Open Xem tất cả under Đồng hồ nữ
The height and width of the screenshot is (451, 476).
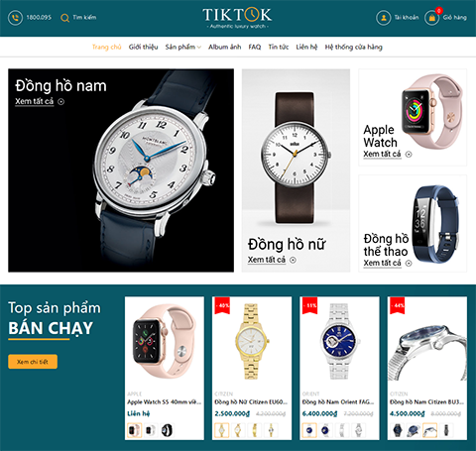click(267, 260)
